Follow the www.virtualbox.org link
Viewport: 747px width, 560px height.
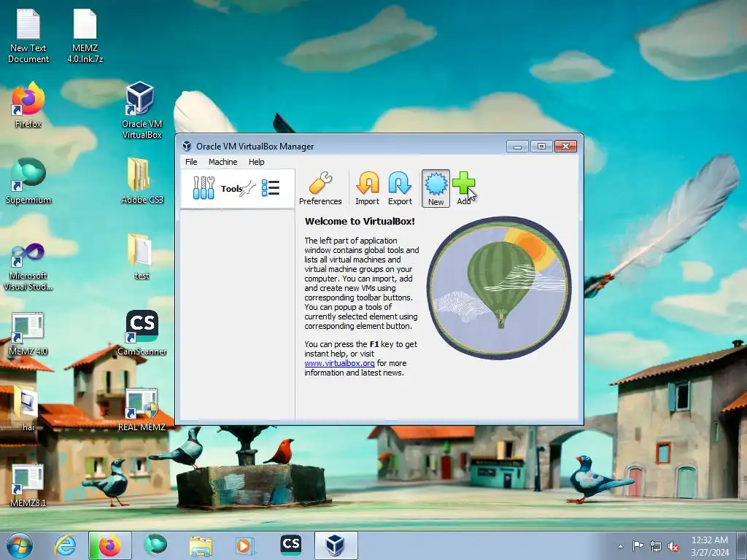pyautogui.click(x=340, y=363)
